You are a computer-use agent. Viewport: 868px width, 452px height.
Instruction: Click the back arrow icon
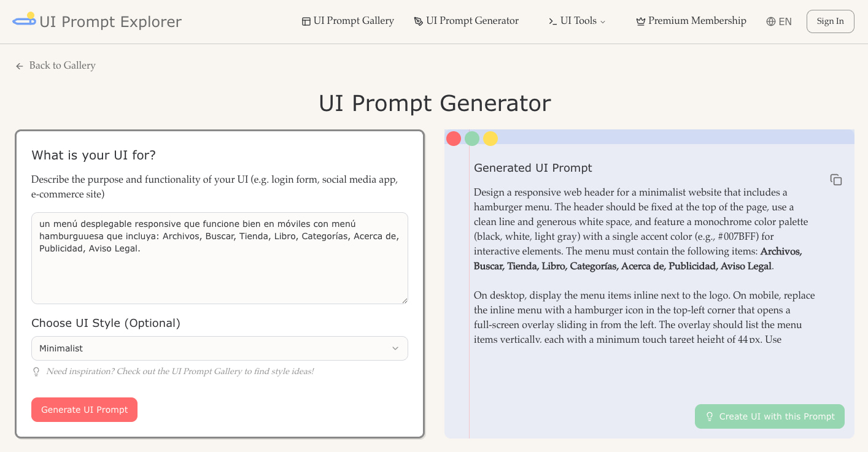tap(20, 66)
